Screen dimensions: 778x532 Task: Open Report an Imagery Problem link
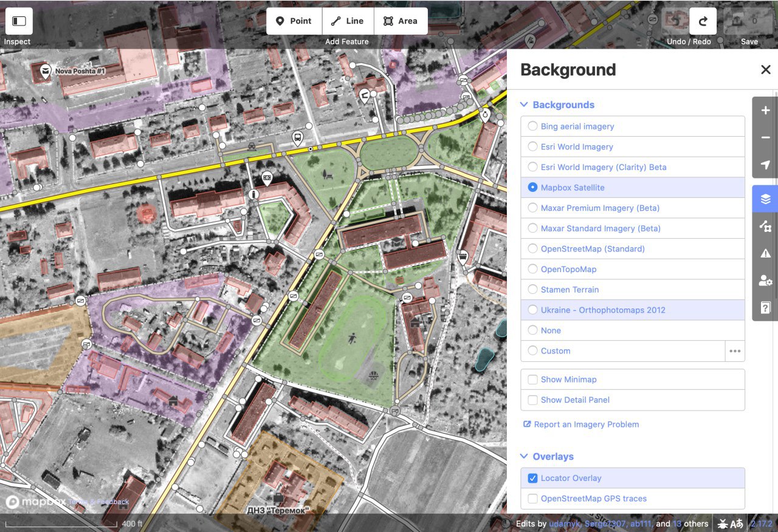pyautogui.click(x=581, y=425)
